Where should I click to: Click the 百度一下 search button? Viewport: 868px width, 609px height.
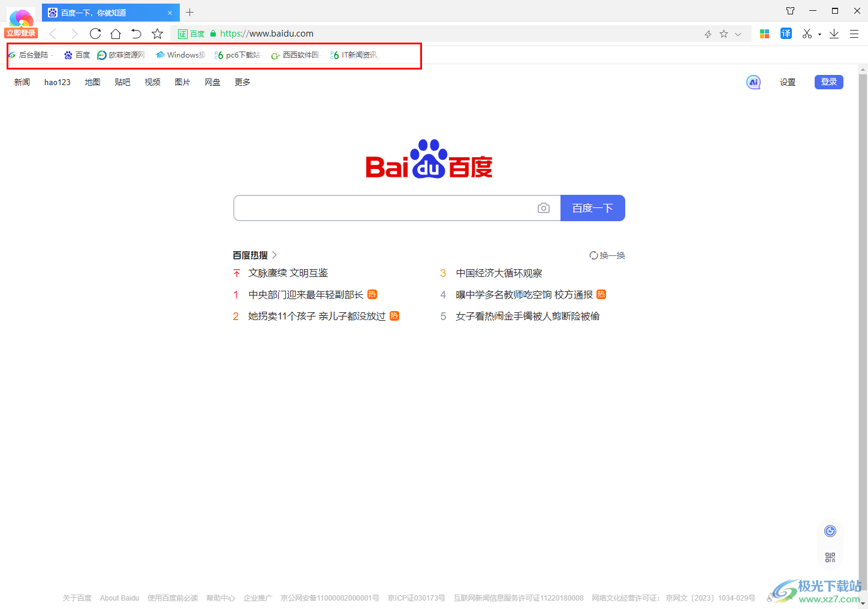point(593,208)
